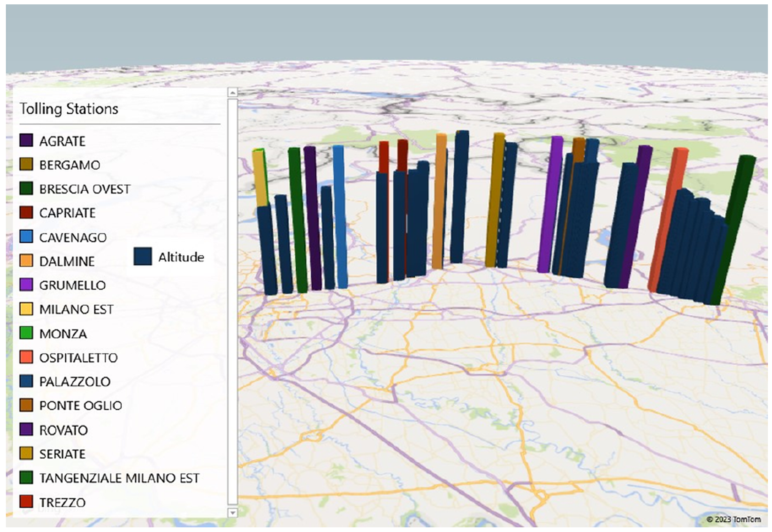
Task: Click the 'PONTE OGLIO' legend label
Action: point(81,406)
